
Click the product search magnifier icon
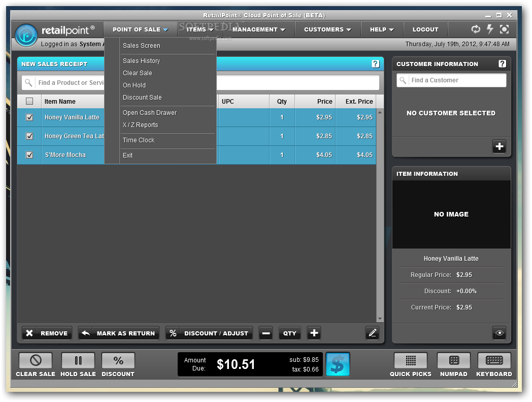[x=28, y=82]
